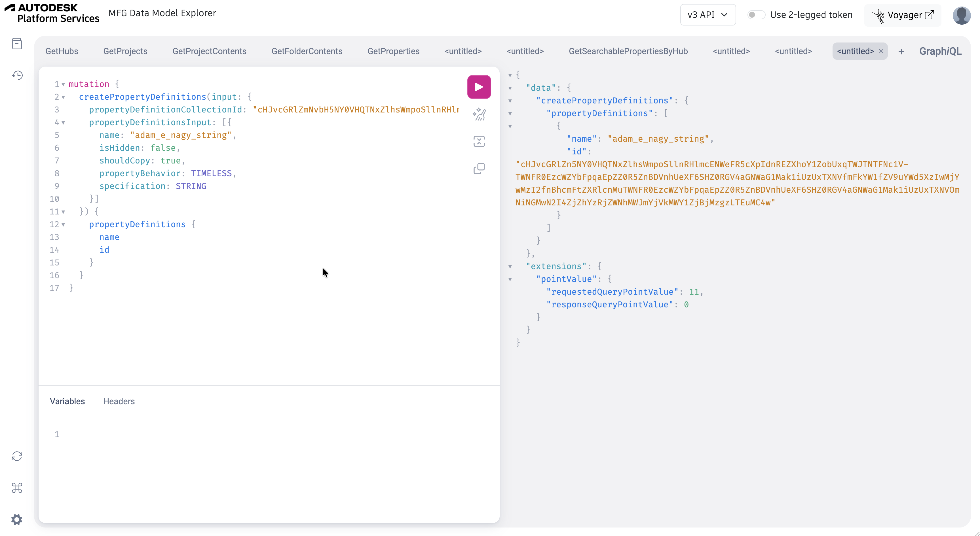Switch to the Headers tab
This screenshot has width=980, height=536.
(119, 401)
